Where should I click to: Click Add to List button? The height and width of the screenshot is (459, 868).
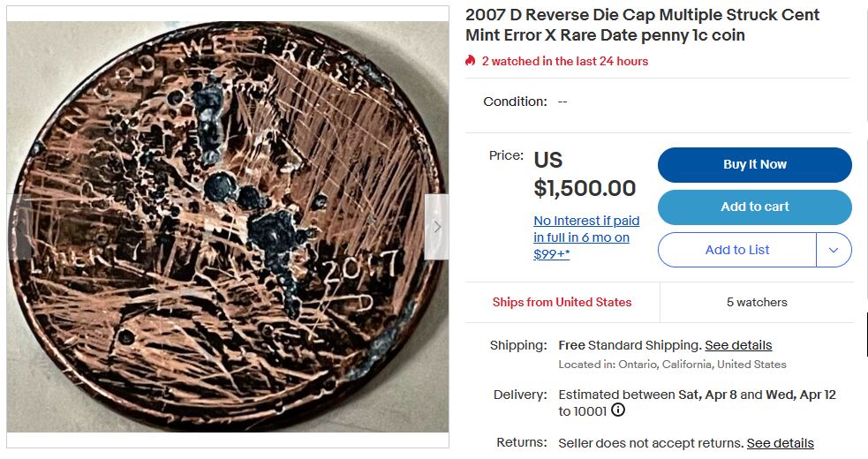tap(736, 250)
